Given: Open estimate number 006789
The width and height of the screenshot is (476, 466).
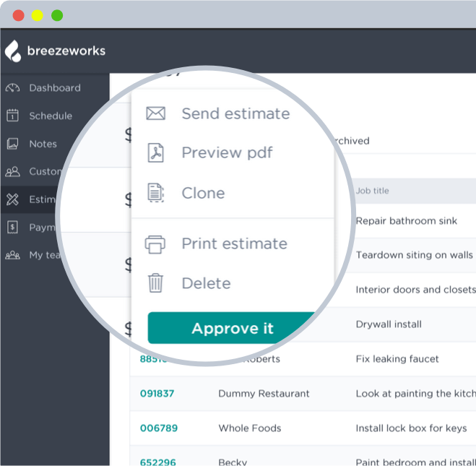Looking at the screenshot, I should (159, 428).
